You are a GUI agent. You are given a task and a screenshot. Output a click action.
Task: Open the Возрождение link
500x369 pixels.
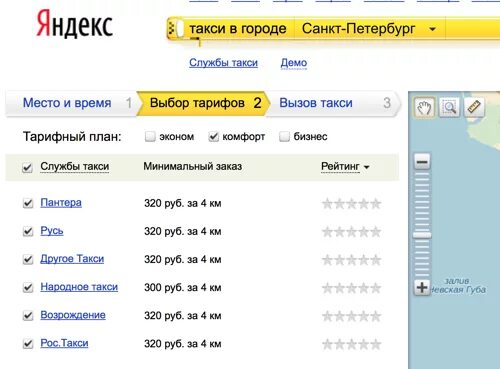click(73, 315)
